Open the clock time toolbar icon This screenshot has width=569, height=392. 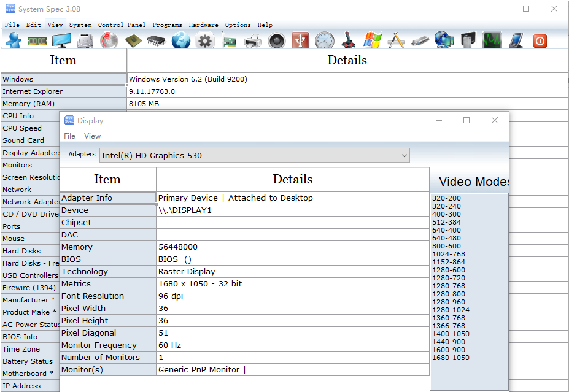coord(325,40)
